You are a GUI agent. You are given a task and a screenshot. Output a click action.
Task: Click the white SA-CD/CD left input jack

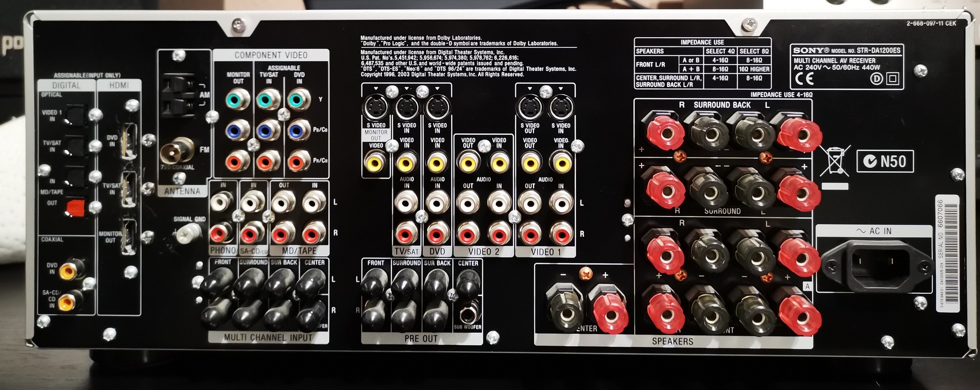pos(252,204)
